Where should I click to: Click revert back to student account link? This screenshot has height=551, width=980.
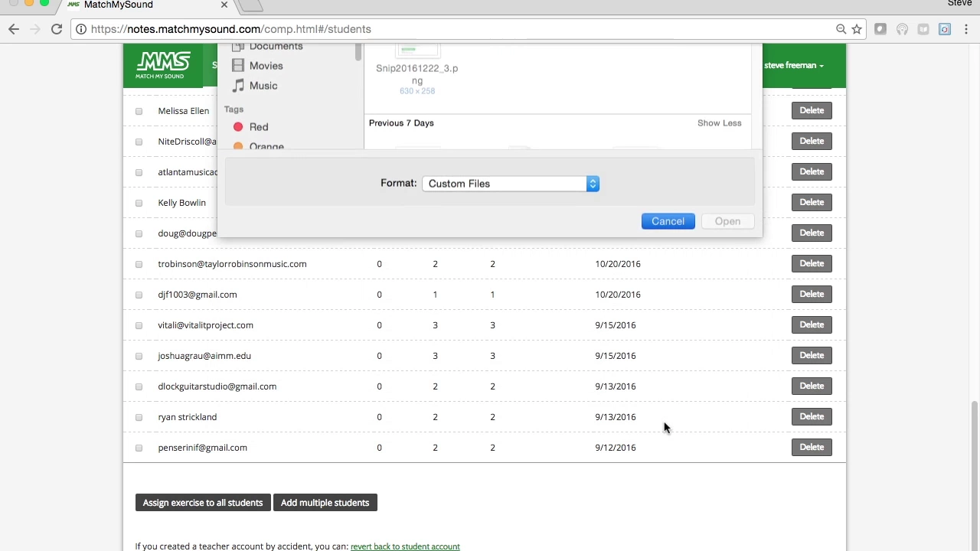pos(405,546)
